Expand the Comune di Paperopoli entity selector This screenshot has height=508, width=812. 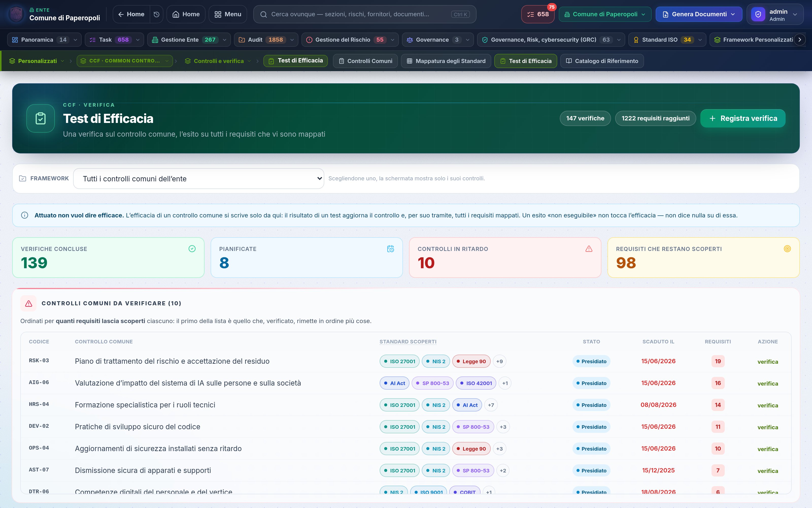[x=605, y=14]
